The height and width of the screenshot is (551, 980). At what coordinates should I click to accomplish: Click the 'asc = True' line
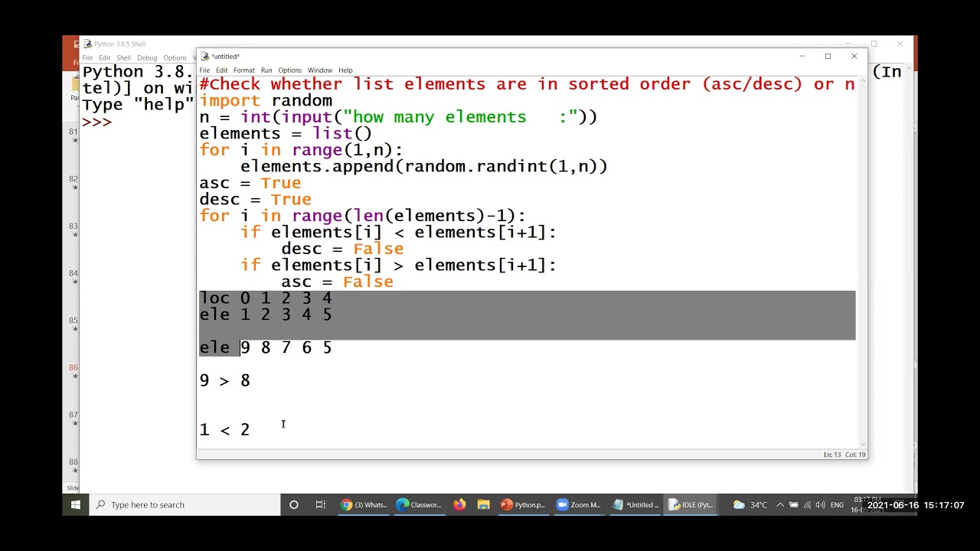[250, 183]
